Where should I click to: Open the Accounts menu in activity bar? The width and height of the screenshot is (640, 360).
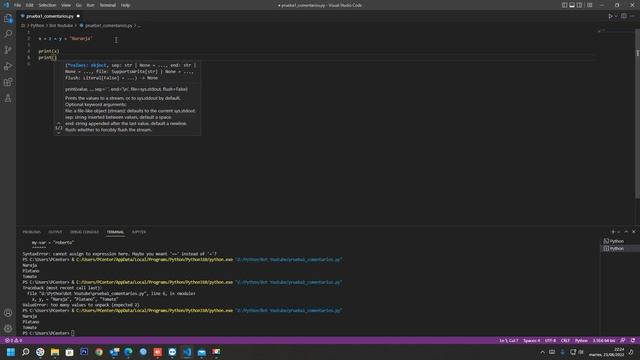8,313
